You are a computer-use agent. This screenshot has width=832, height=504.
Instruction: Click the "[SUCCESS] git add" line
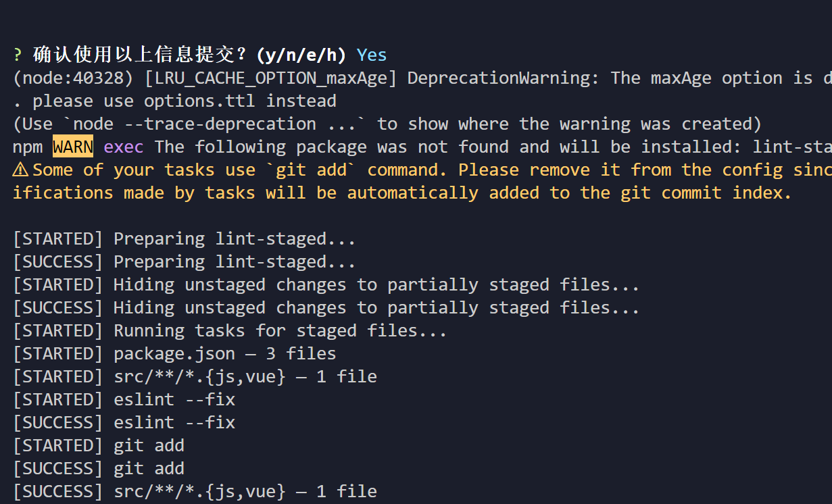(99, 469)
